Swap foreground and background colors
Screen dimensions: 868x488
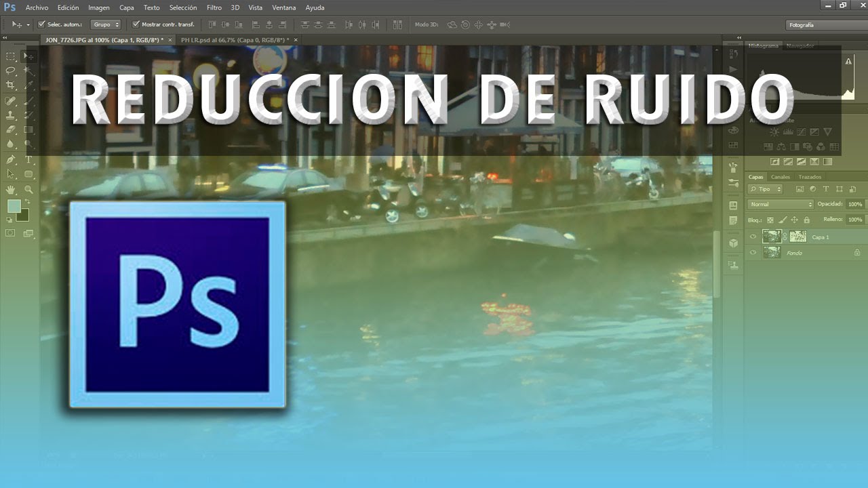28,202
